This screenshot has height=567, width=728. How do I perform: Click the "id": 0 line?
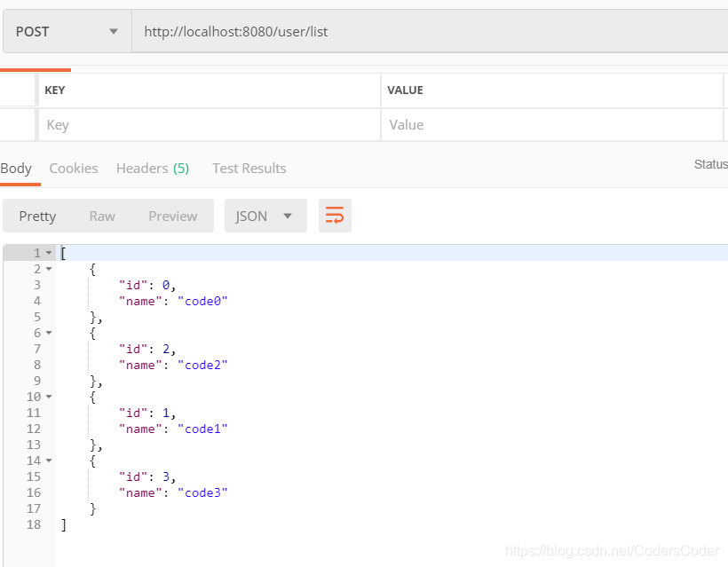point(147,286)
